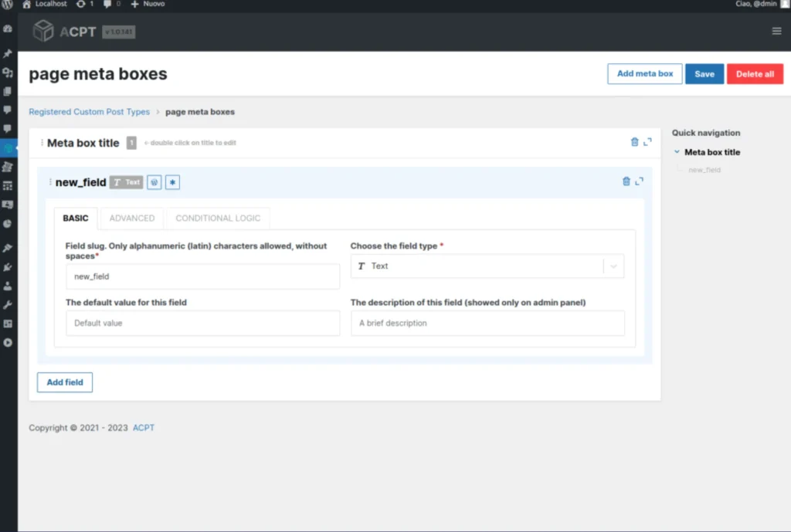
Task: Toggle the WordPress icon badge beside new_field
Action: tap(154, 182)
